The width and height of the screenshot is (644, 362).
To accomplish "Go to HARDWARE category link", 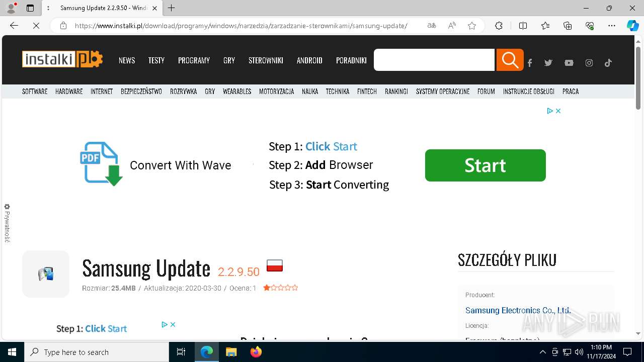I will tap(69, 92).
